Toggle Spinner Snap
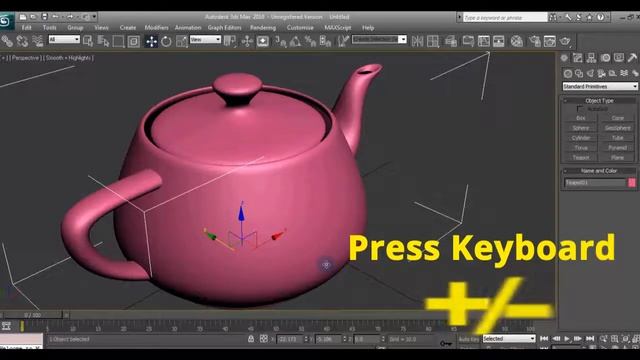 325,41
